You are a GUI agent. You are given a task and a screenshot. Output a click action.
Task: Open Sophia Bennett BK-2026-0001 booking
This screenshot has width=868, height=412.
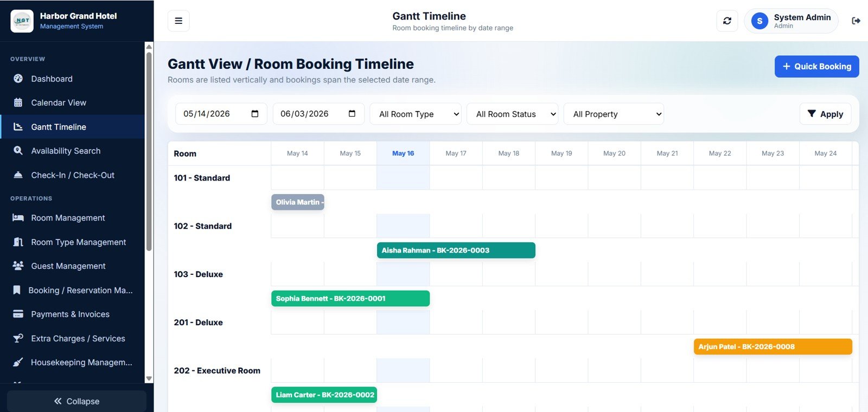coord(350,299)
